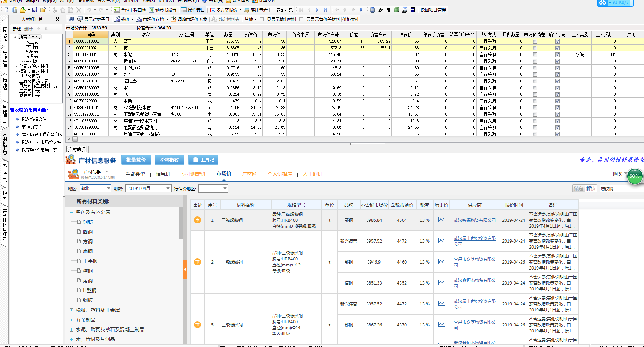Switch to 个人价格库 tab
The width and height of the screenshot is (644, 347).
[x=280, y=174]
